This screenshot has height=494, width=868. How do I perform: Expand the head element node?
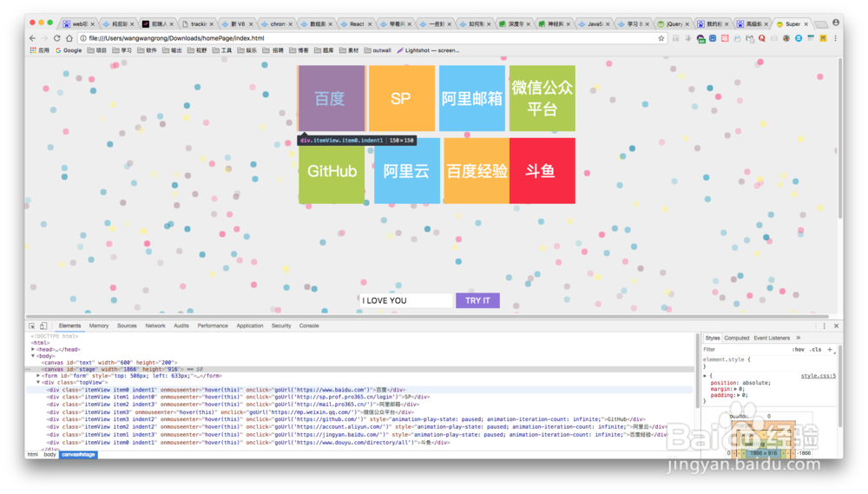pos(33,350)
